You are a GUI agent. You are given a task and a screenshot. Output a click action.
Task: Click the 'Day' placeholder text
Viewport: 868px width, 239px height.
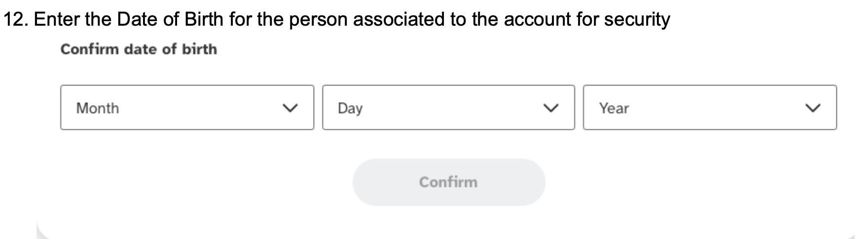350,108
